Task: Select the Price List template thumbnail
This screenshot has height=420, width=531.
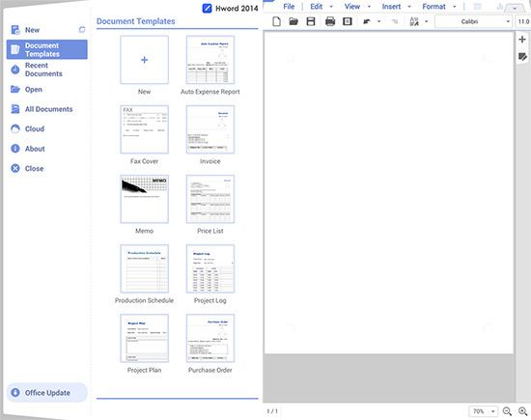Action: point(210,199)
